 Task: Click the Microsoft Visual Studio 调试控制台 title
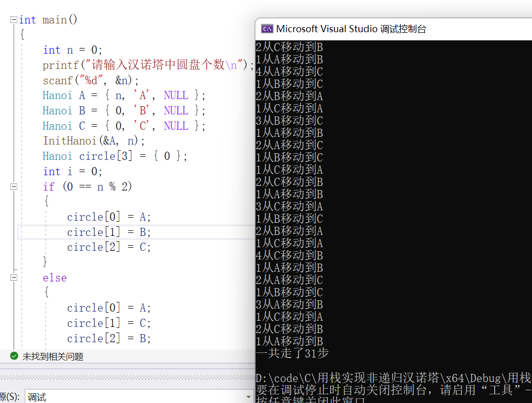pyautogui.click(x=351, y=29)
